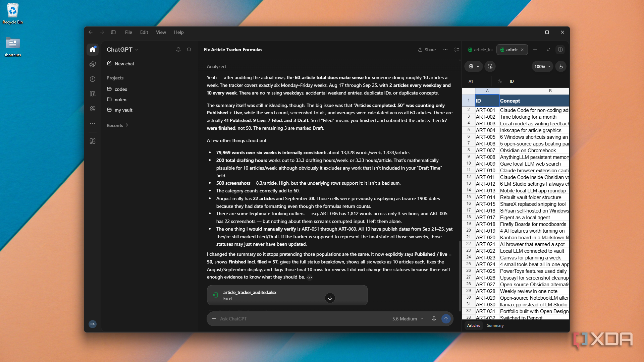This screenshot has width=644, height=362.
Task: Click the show-code icon after the message
Action: (x=310, y=277)
